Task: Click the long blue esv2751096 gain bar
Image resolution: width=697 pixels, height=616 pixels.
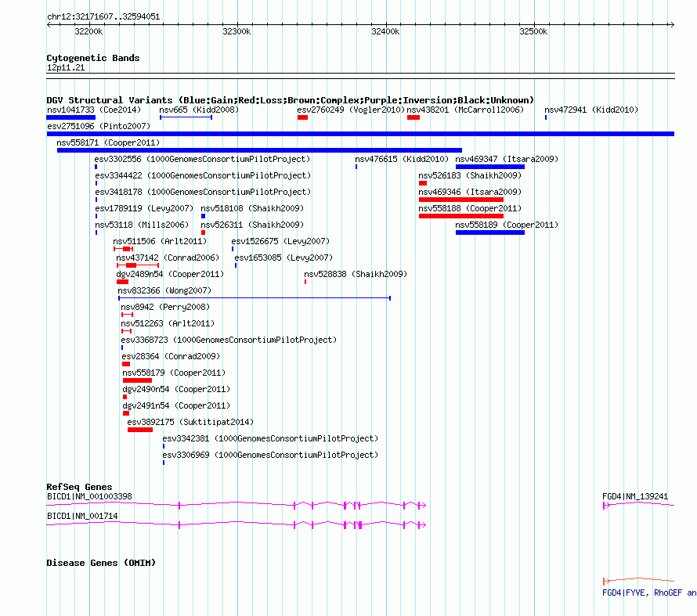Action: (360, 134)
